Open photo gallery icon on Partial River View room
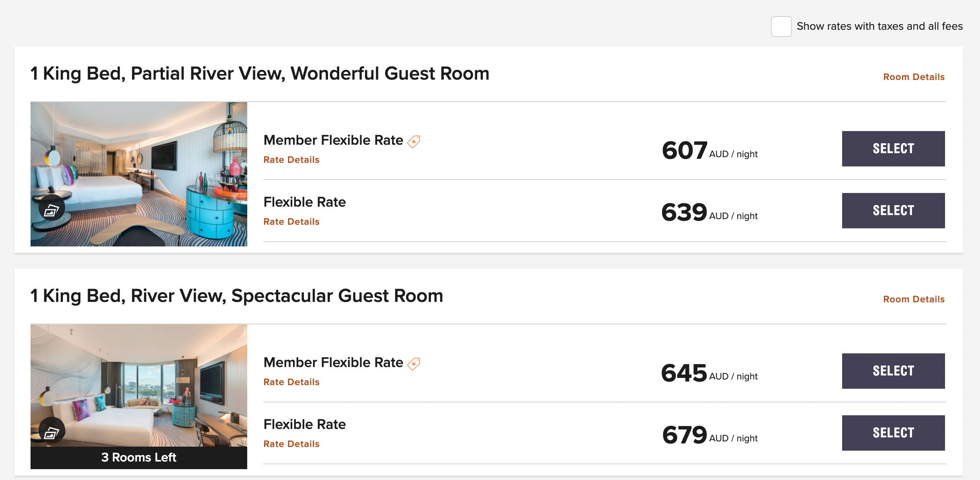 (51, 208)
